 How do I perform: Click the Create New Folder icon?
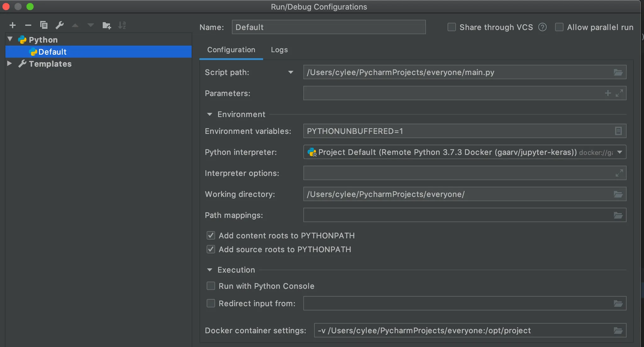click(107, 25)
